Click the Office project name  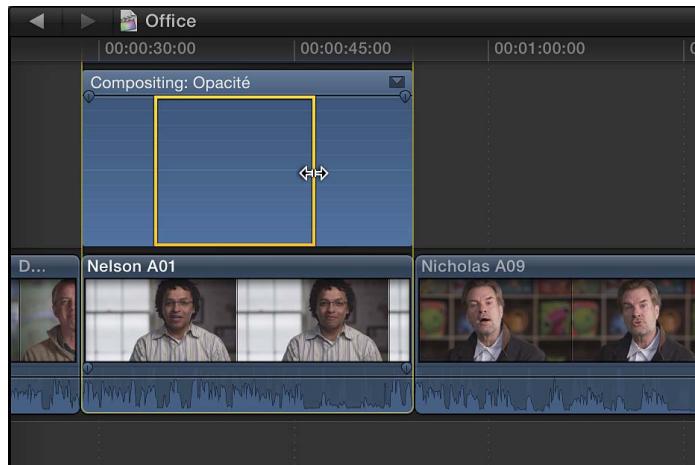pos(171,21)
